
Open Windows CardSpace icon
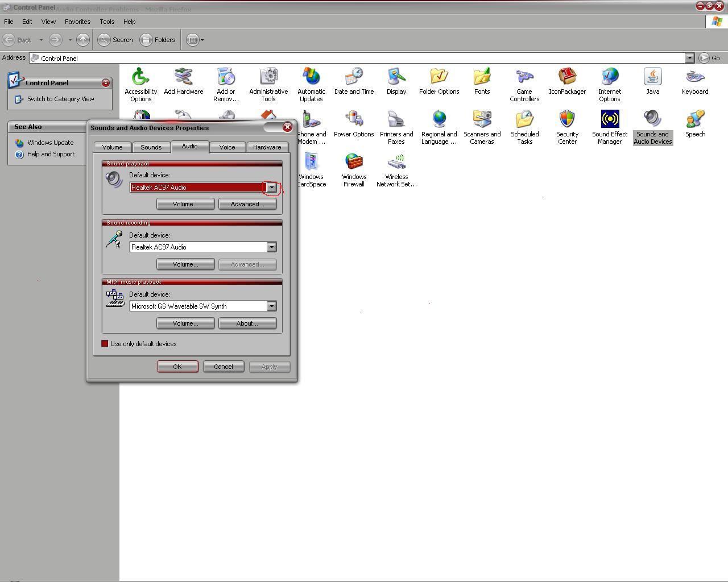[x=312, y=169]
